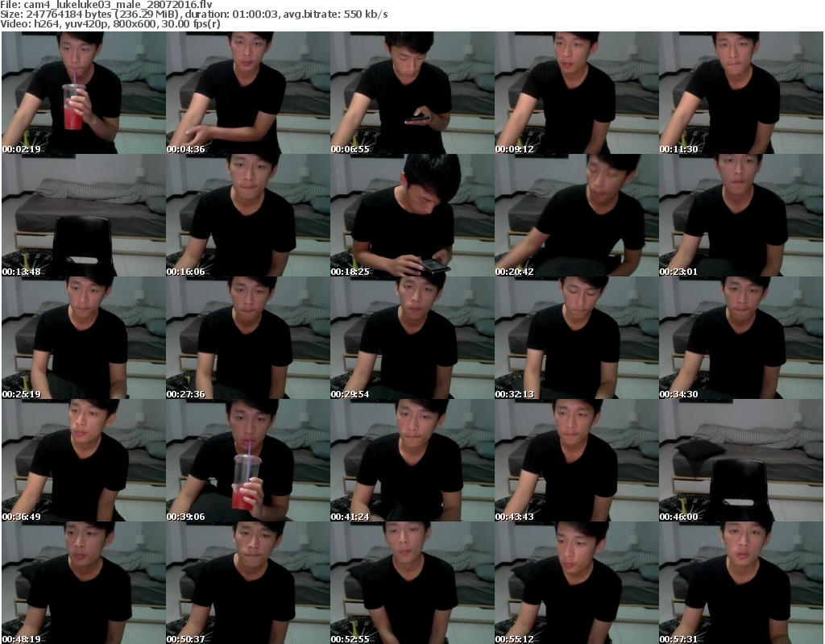Select the thumbnail stamped 00:16:06
Screen dimensions: 825x644
click(248, 215)
